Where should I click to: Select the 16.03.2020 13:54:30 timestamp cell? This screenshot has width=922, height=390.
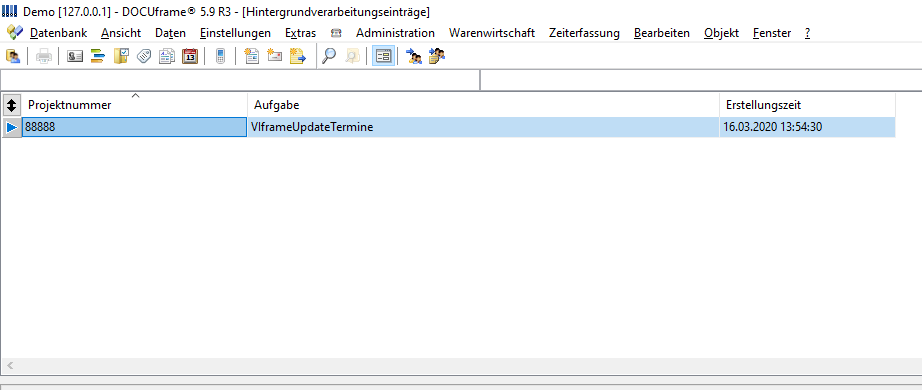[807, 127]
